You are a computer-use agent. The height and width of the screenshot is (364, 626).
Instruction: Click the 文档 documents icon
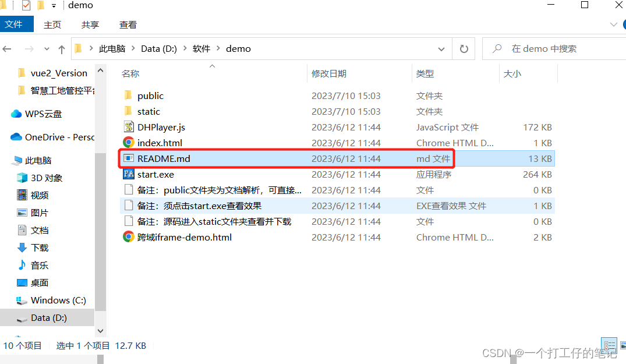22,230
